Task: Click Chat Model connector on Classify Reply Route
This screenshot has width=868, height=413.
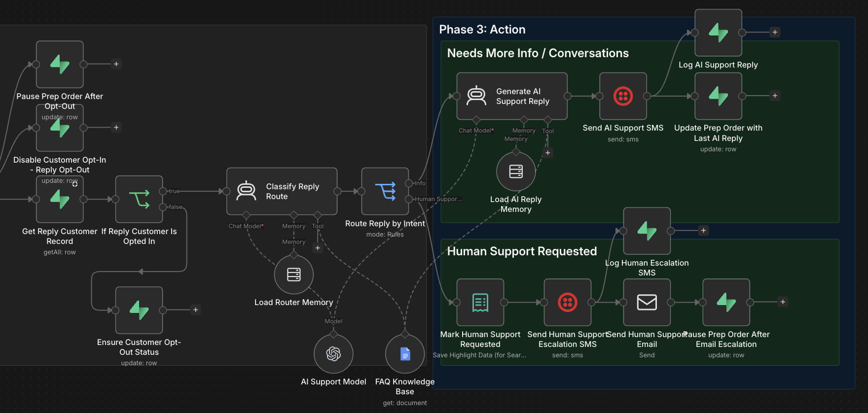Action: click(246, 215)
